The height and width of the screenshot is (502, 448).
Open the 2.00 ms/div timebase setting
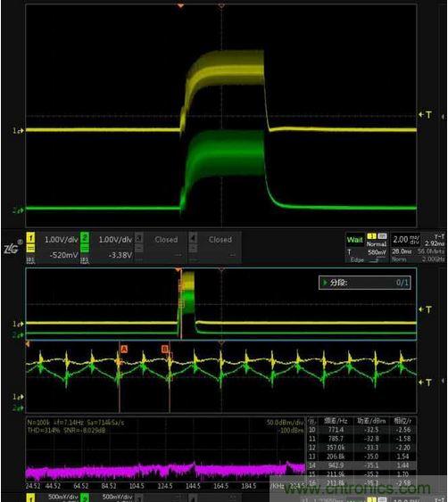click(406, 240)
